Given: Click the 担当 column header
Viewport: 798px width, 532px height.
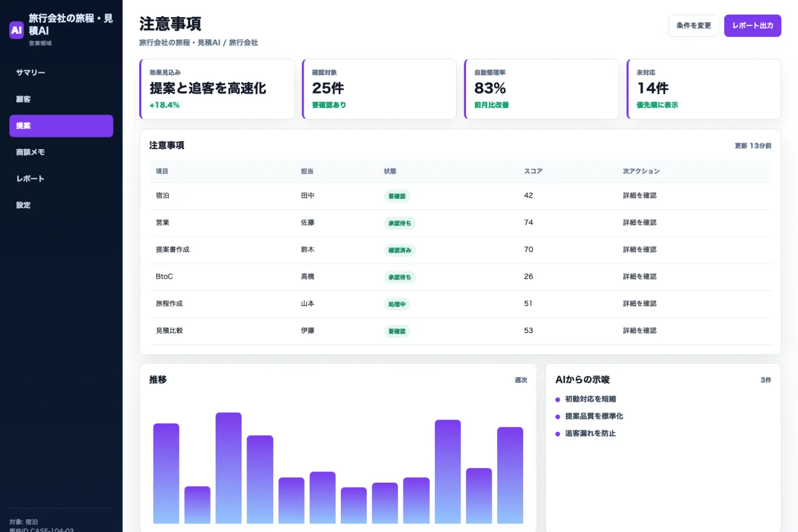Looking at the screenshot, I should click(307, 171).
